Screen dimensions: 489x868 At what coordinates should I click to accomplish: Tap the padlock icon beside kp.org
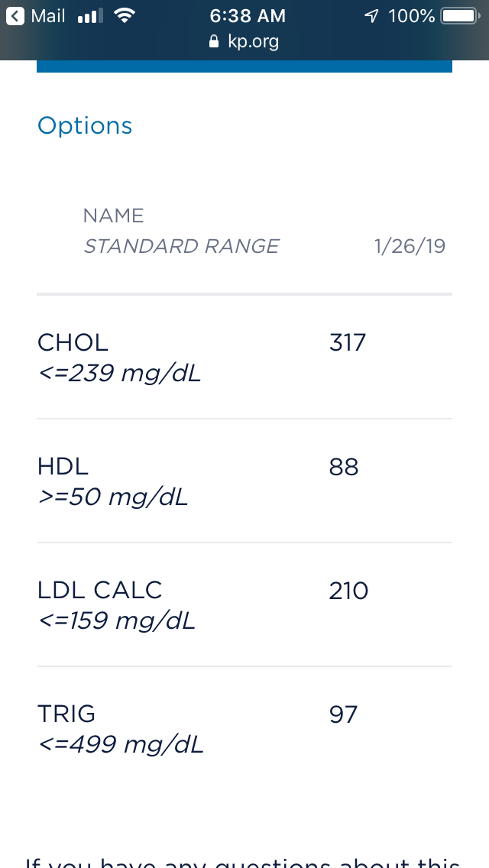[x=214, y=41]
